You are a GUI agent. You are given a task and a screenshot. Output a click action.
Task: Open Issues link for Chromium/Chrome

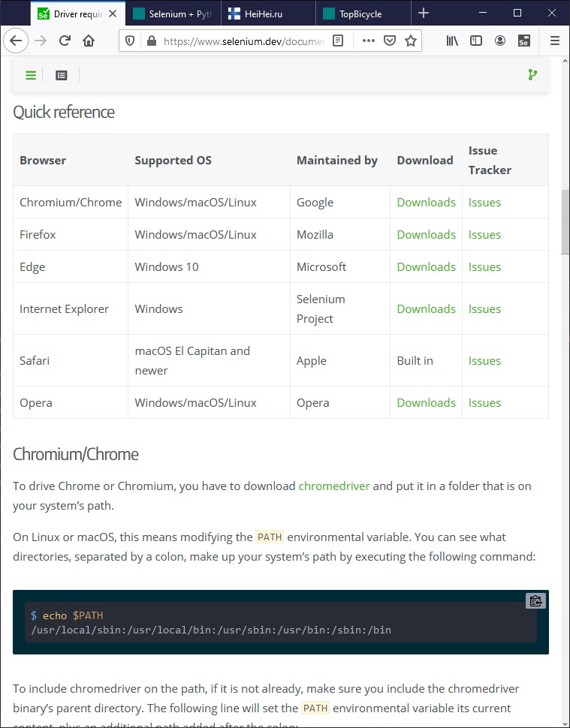click(484, 203)
